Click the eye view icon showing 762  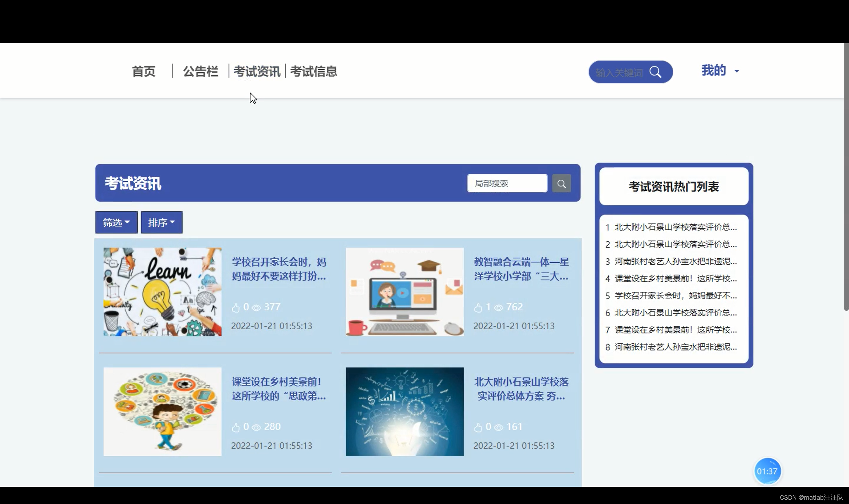498,307
